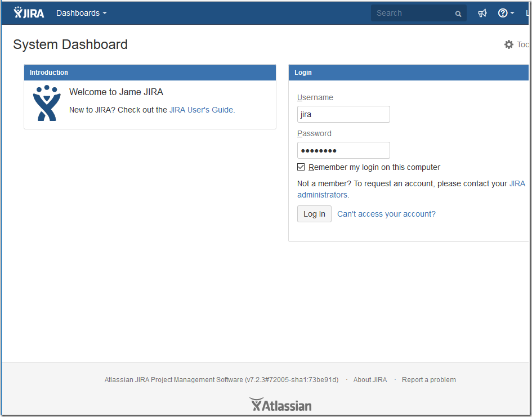Click Welcome to Jame JIRA text

click(116, 92)
